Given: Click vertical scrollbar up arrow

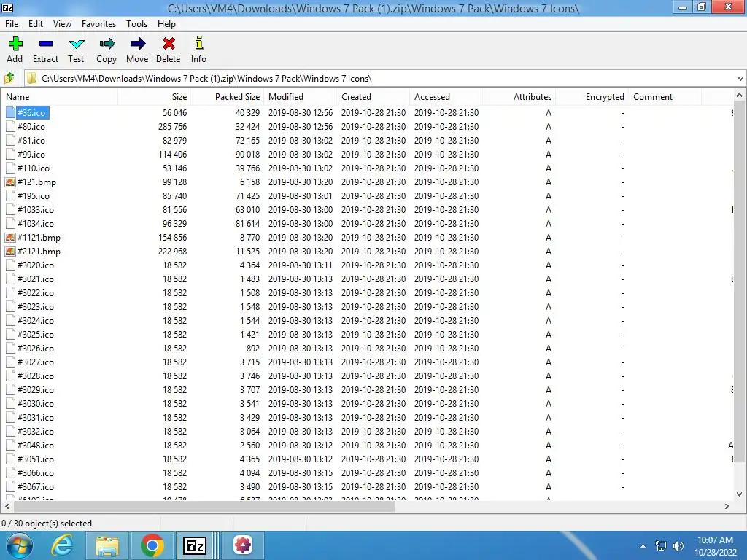Looking at the screenshot, I should click(x=740, y=96).
